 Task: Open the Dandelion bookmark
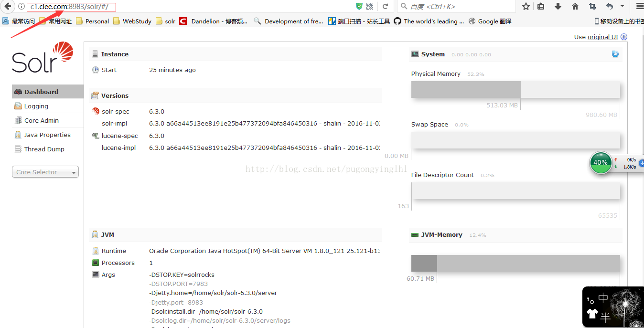click(214, 21)
